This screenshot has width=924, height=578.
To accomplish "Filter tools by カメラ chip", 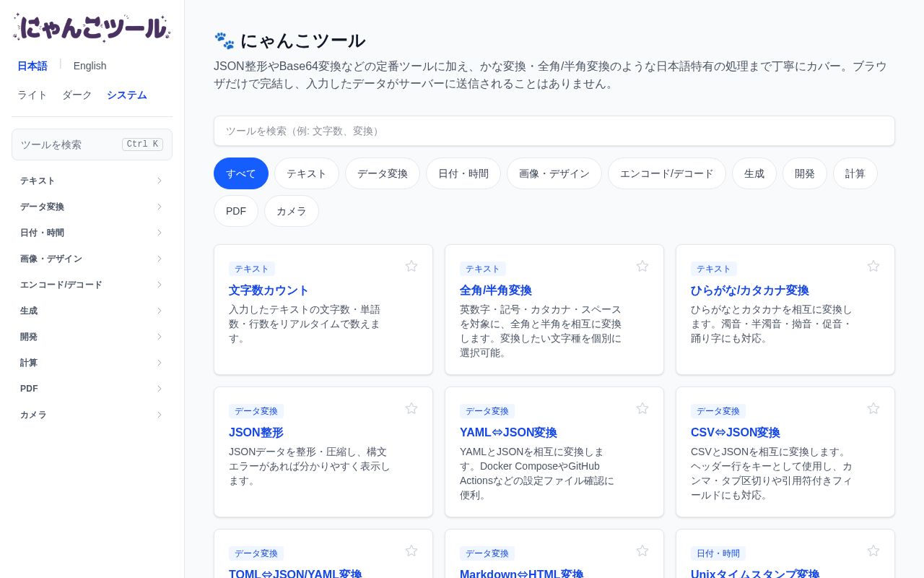I will [x=292, y=211].
